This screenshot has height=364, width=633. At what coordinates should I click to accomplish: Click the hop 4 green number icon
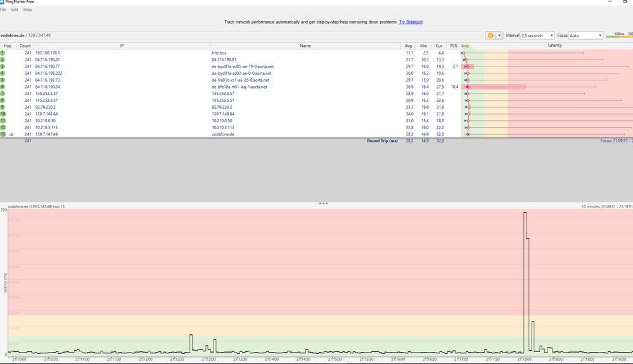3,73
